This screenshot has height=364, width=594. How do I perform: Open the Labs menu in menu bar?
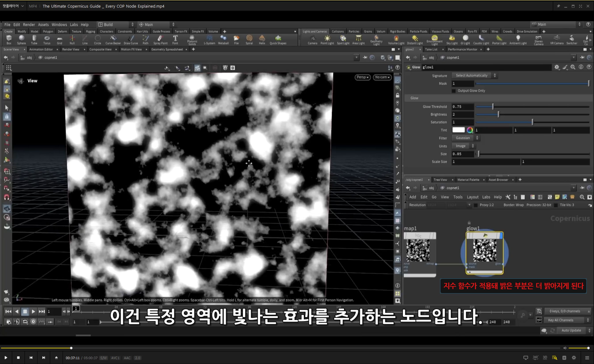coord(74,24)
